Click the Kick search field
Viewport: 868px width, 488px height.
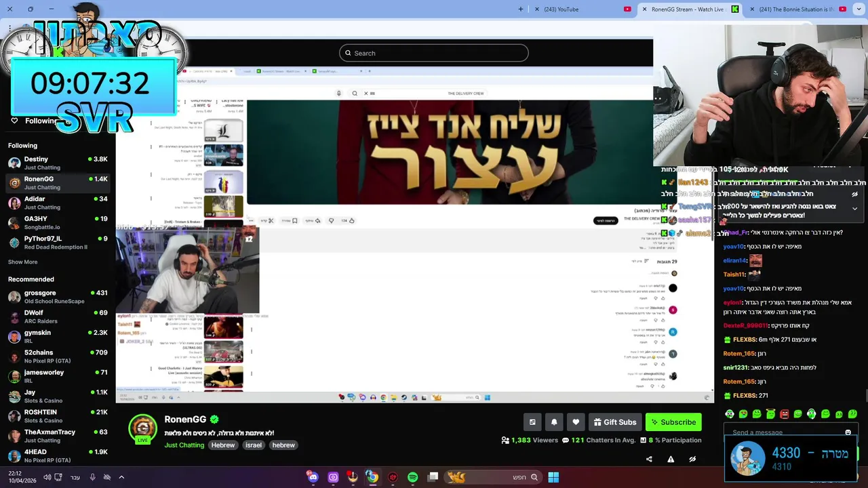tap(434, 53)
